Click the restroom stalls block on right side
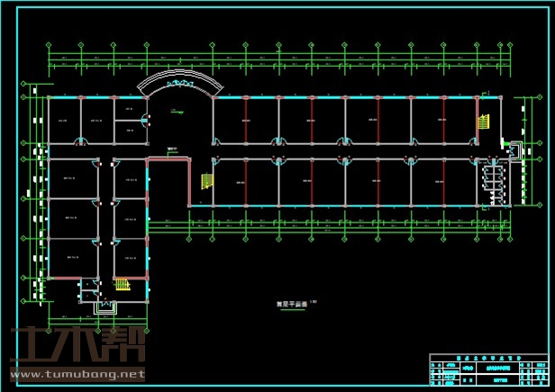The height and width of the screenshot is (392, 555). [495, 184]
